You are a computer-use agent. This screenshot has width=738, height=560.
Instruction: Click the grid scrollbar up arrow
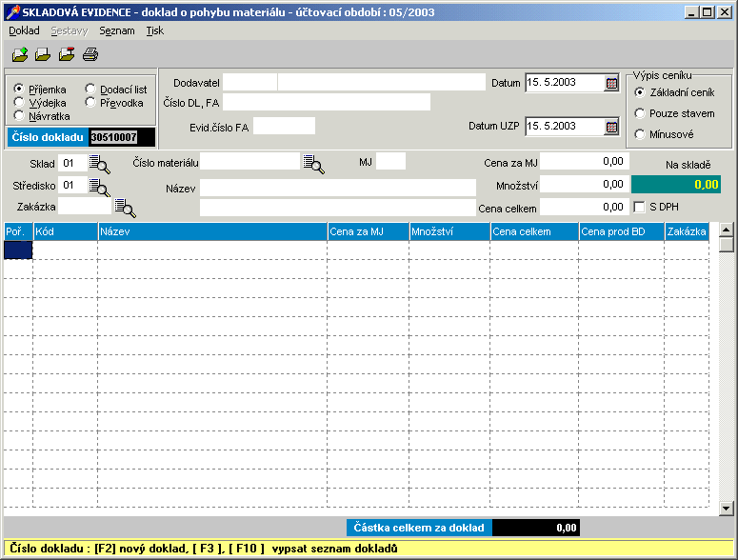point(727,230)
